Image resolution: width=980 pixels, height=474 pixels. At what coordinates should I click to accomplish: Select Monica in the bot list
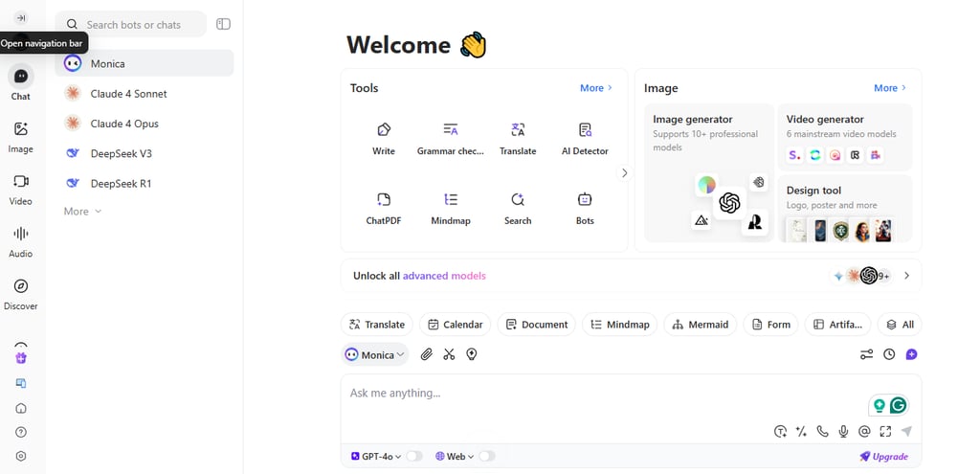[x=145, y=63]
